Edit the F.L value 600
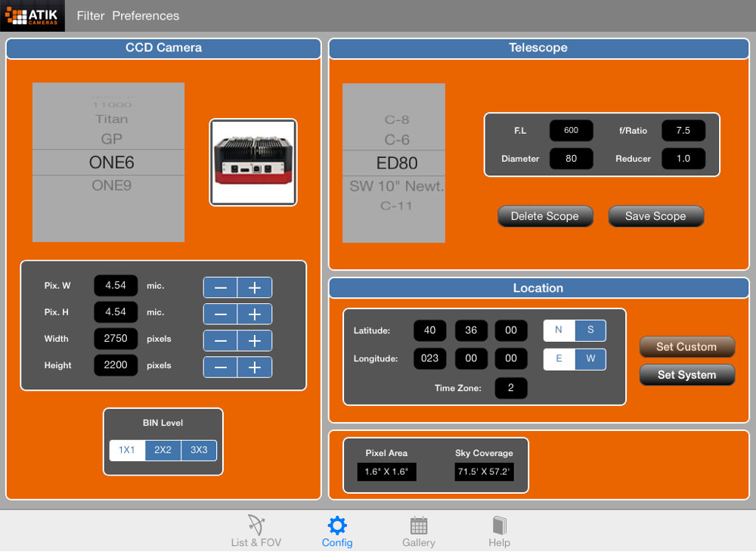Image resolution: width=756 pixels, height=552 pixels. [572, 130]
